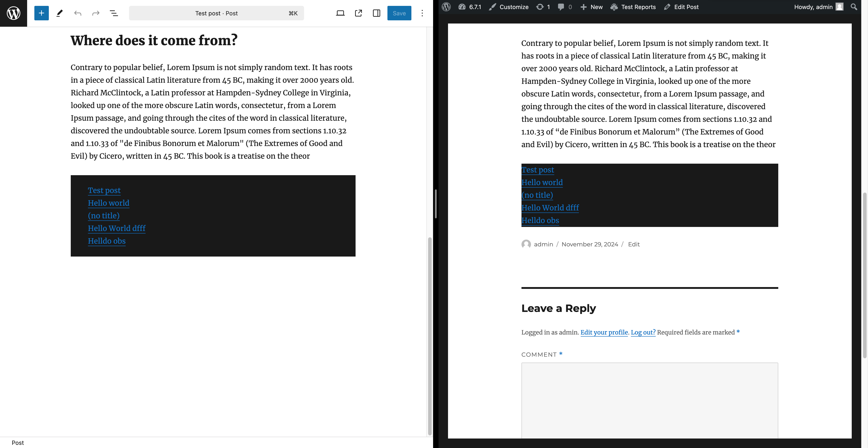Click the Log out? link
Viewport: 868px width, 448px height.
[643, 332]
